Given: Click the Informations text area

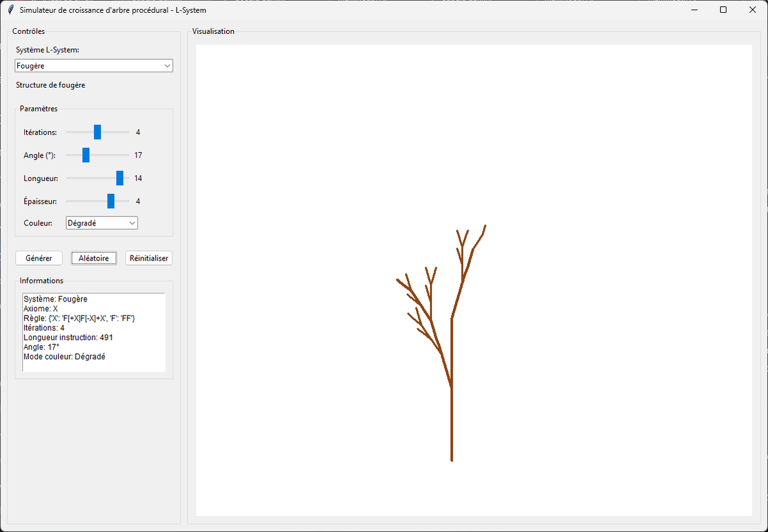Looking at the screenshot, I should coord(93,332).
